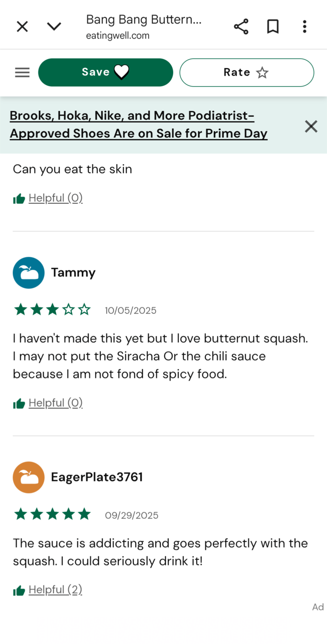Tap the close X in the top bar

point(22,26)
